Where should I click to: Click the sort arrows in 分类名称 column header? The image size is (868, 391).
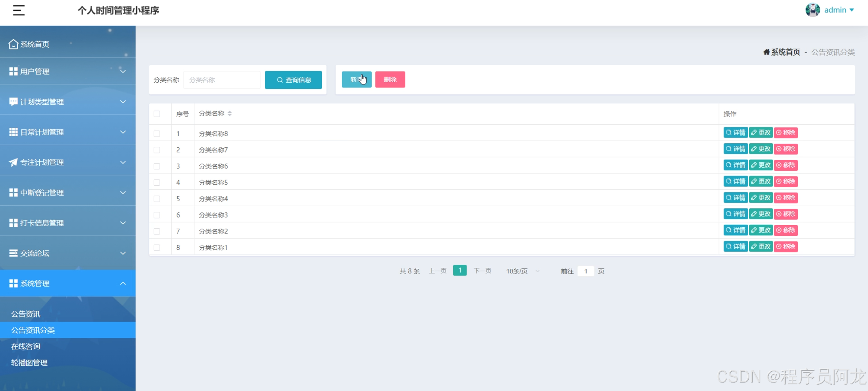pos(230,114)
